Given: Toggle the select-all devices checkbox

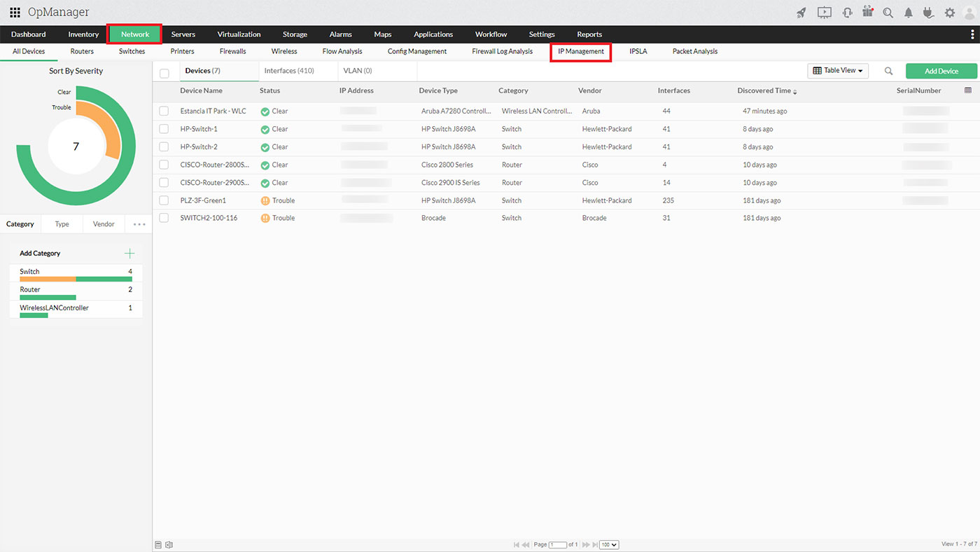Looking at the screenshot, I should tap(164, 74).
